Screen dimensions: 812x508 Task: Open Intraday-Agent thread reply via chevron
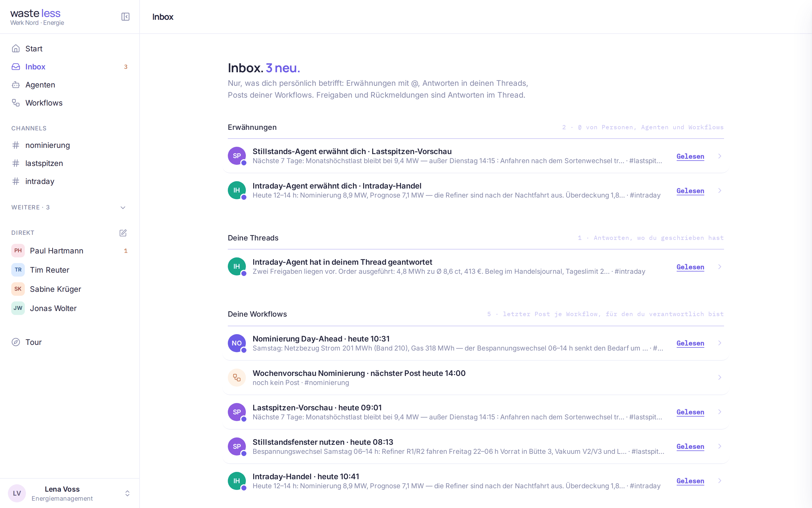click(720, 267)
